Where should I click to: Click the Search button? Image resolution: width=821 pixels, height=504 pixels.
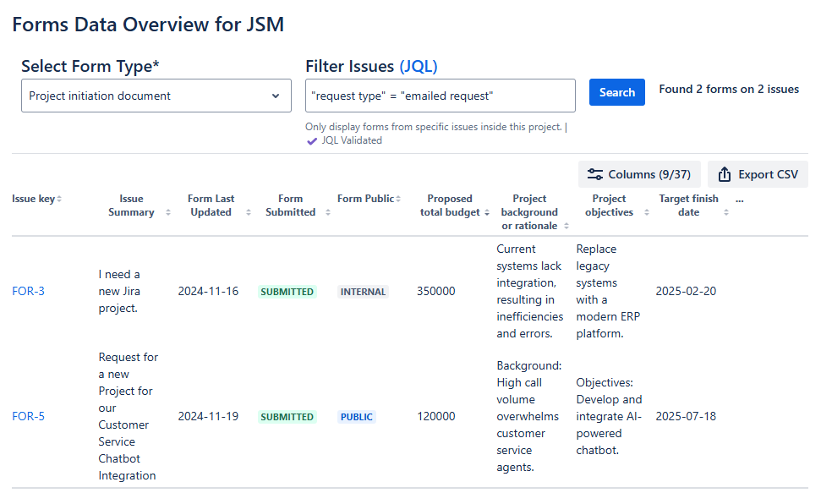click(616, 92)
